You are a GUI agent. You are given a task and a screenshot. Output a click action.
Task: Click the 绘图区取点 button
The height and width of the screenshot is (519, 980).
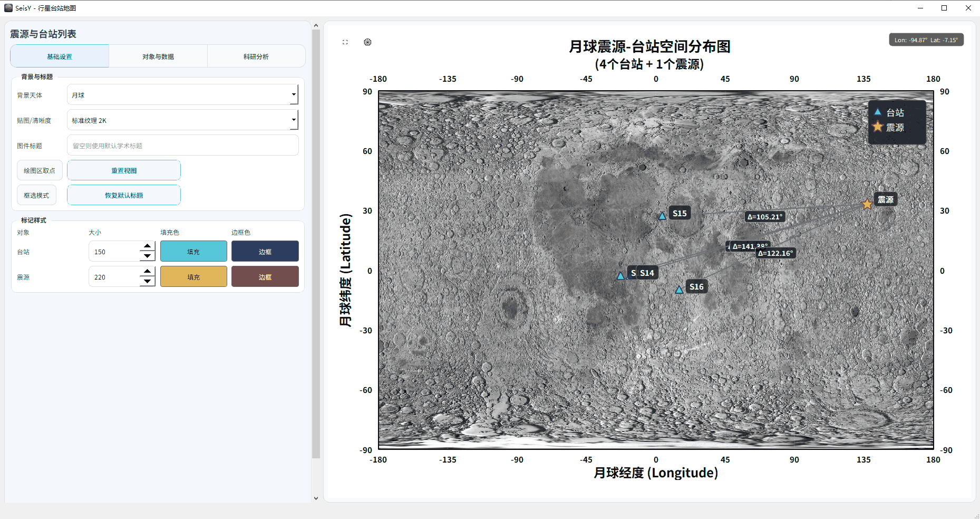[40, 170]
